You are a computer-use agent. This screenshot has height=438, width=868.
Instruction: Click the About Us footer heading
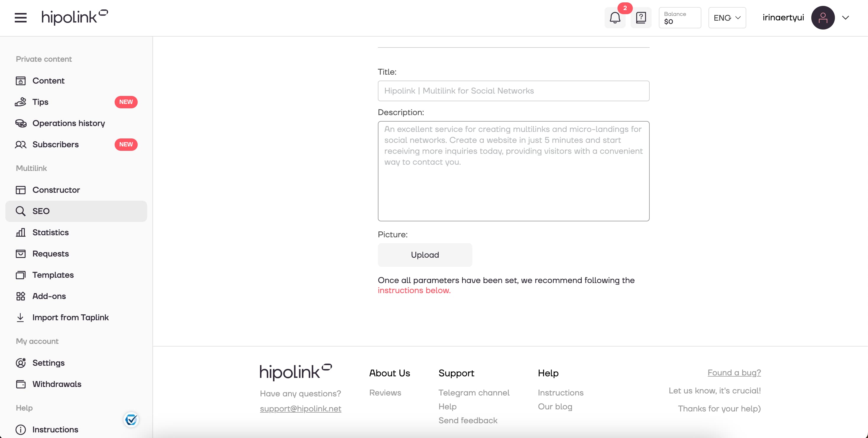pos(389,373)
